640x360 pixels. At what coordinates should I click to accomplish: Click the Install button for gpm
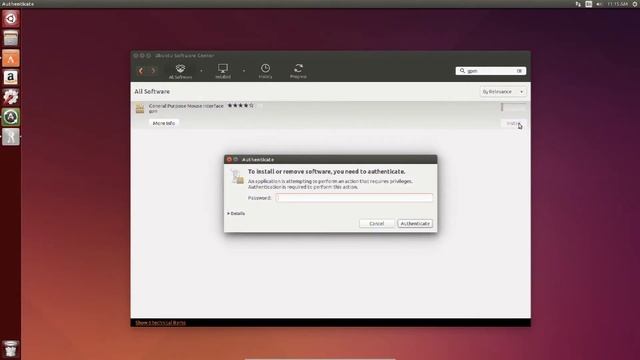tap(513, 123)
